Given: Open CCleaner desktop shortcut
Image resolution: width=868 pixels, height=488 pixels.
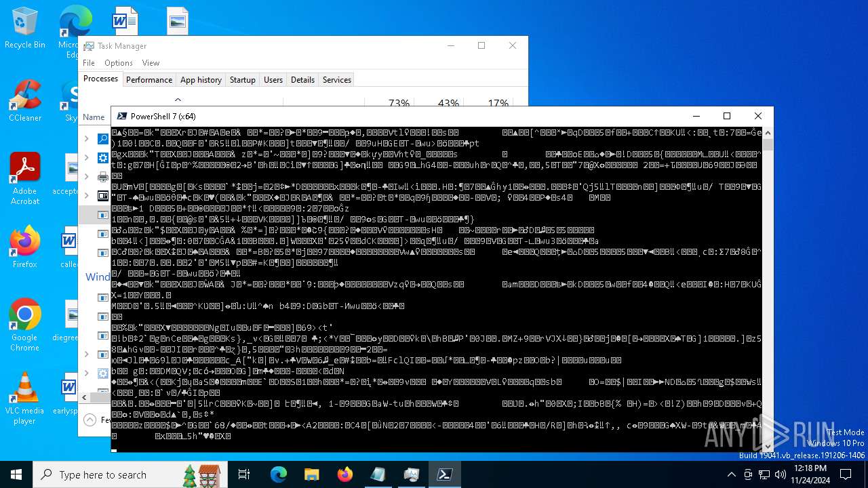Looking at the screenshot, I should pos(25,100).
